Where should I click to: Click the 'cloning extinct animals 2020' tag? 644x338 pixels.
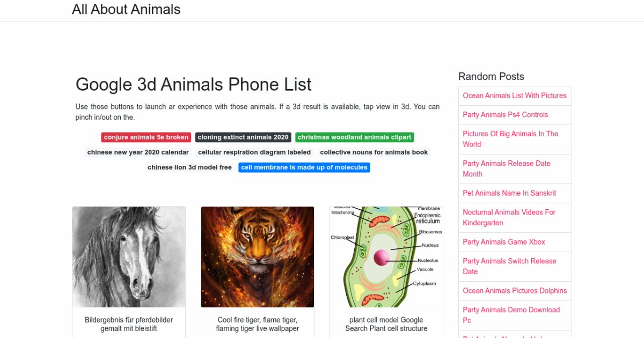pos(243,137)
